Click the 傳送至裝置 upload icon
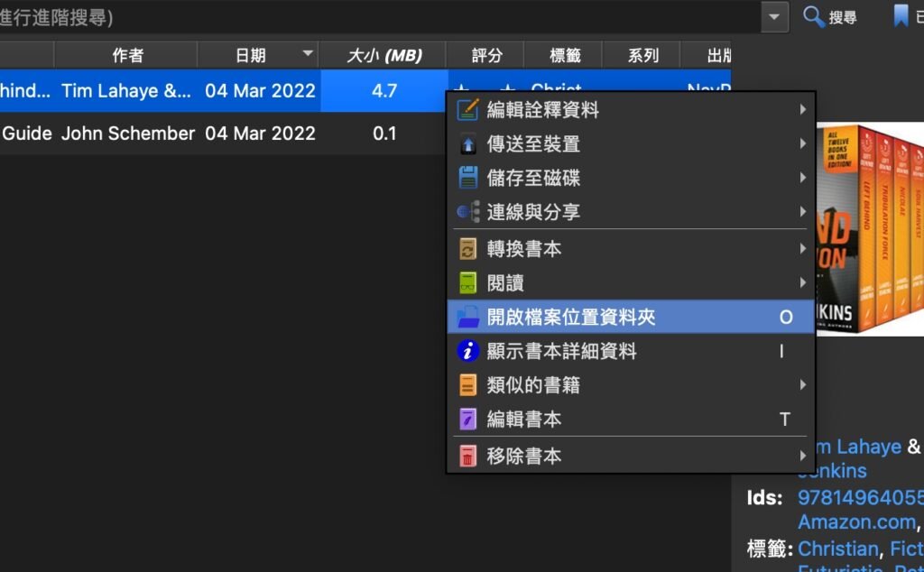This screenshot has height=572, width=924. (x=467, y=144)
